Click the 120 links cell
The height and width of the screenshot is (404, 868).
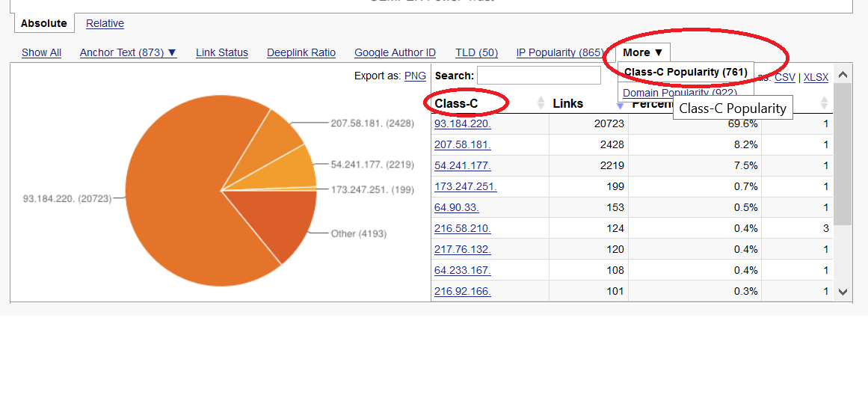(588, 249)
